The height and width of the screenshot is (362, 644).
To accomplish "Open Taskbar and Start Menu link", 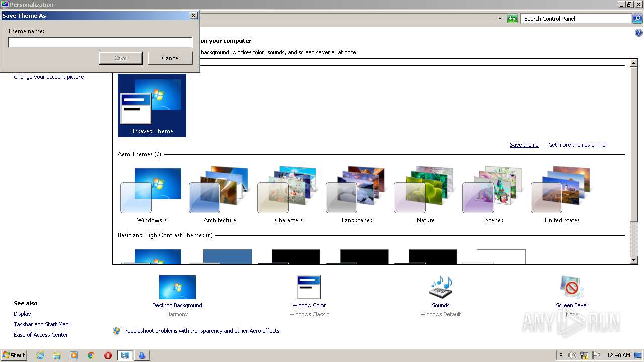I will pos(43,324).
